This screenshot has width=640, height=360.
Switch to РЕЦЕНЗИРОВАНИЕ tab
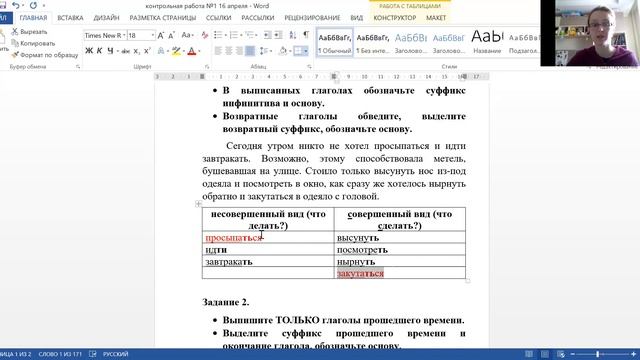[312, 18]
